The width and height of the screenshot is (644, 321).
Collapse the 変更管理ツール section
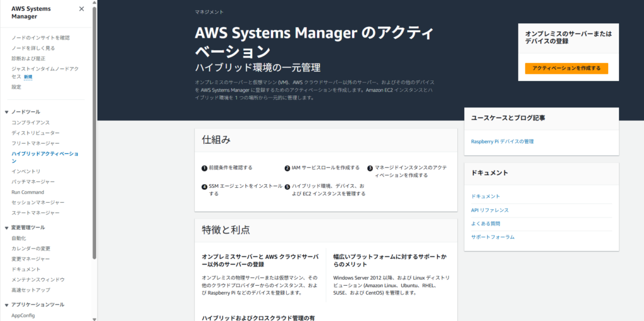6,228
